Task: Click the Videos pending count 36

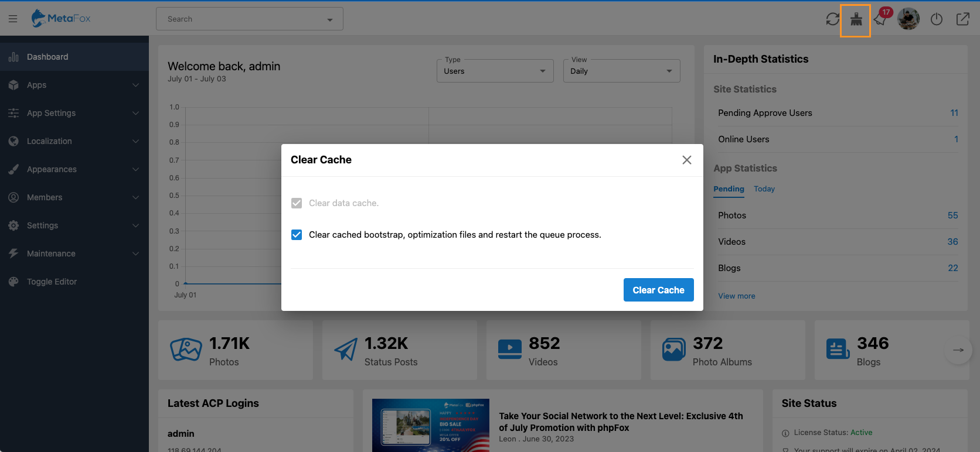Action: point(953,242)
